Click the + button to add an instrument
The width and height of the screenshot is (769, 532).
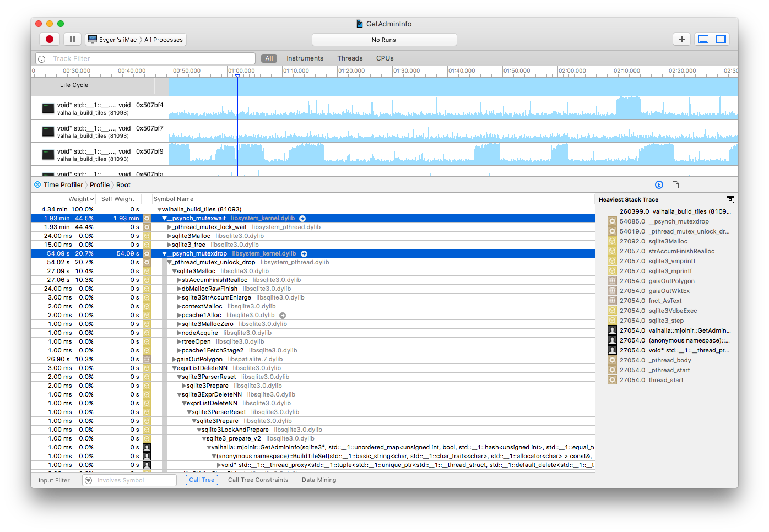[681, 39]
